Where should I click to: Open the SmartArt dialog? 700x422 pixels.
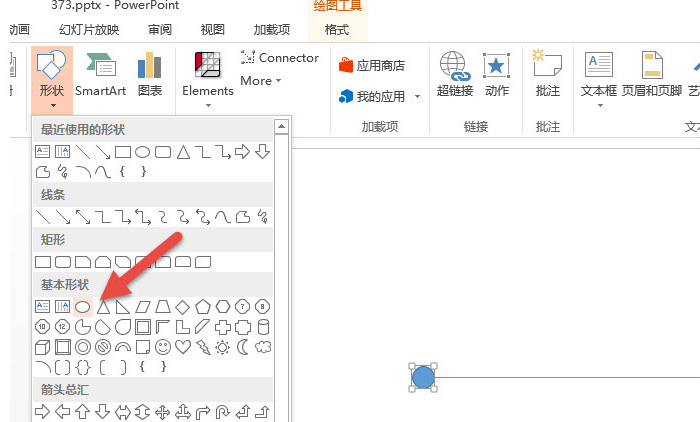point(100,75)
